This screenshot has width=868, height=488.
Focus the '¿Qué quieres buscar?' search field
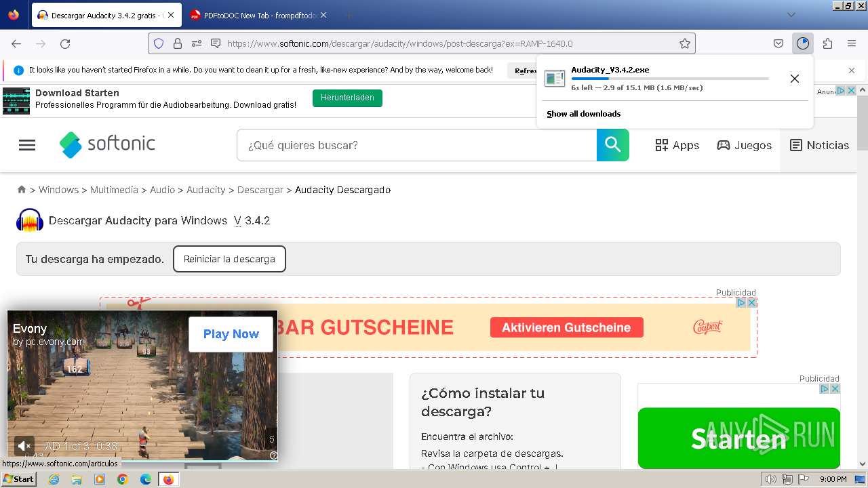point(416,145)
